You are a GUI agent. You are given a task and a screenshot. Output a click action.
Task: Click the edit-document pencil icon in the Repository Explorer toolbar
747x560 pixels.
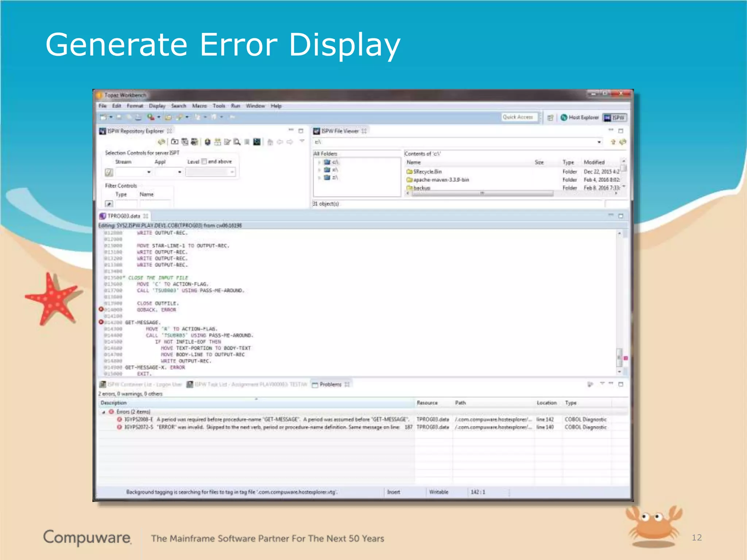[227, 142]
